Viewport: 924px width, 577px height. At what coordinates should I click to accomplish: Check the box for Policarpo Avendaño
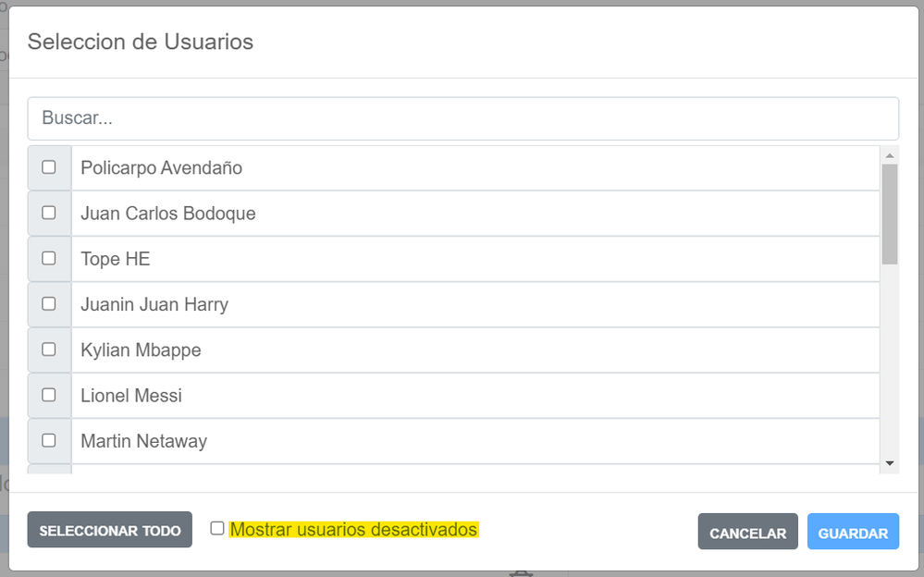pyautogui.click(x=49, y=167)
